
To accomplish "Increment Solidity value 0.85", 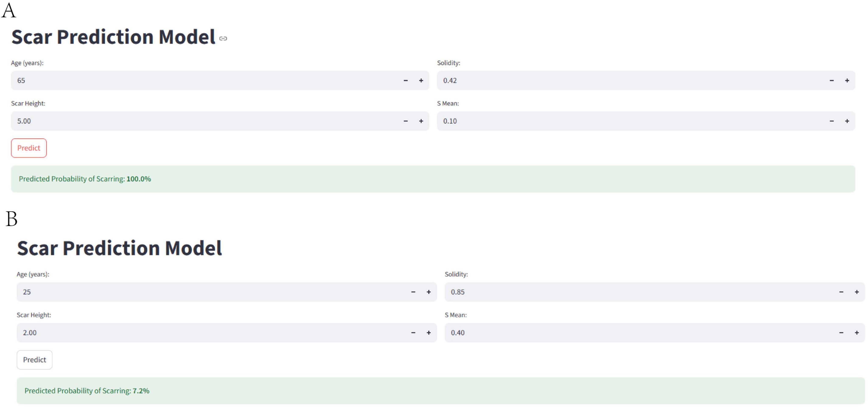I will click(x=857, y=292).
